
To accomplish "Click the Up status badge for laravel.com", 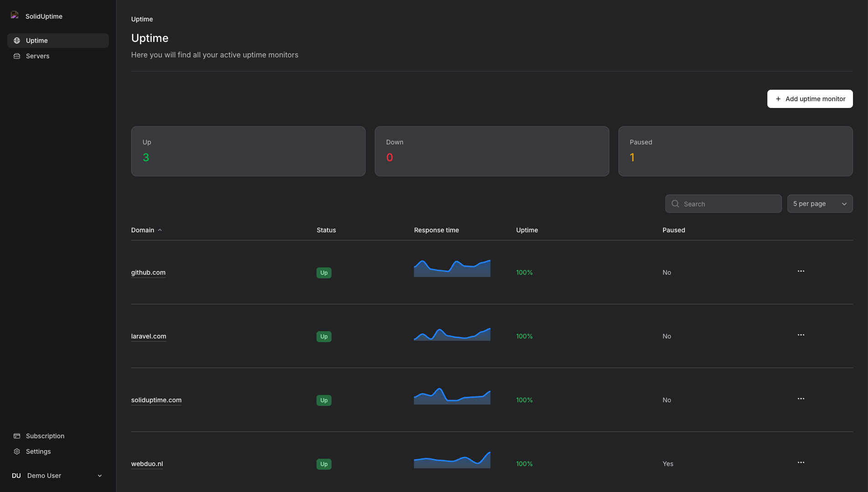I will point(324,337).
